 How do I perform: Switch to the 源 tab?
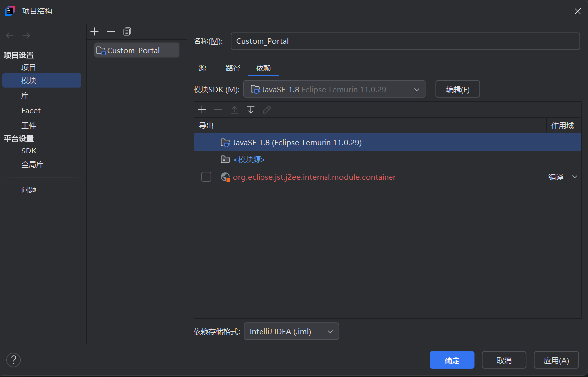[202, 68]
